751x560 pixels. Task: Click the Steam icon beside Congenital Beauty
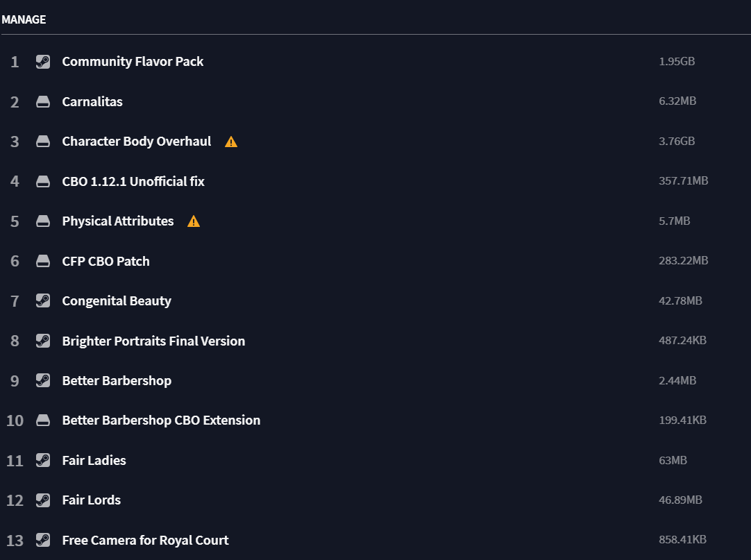[x=42, y=301]
